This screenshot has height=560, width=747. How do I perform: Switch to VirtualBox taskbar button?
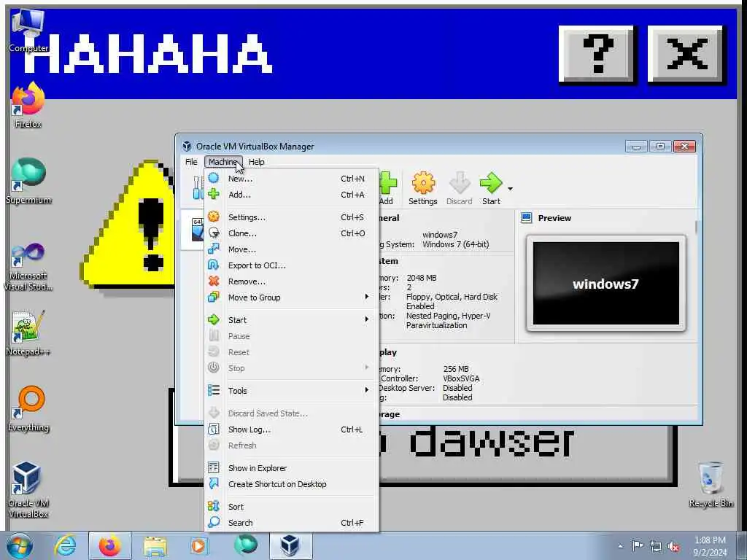(290, 545)
